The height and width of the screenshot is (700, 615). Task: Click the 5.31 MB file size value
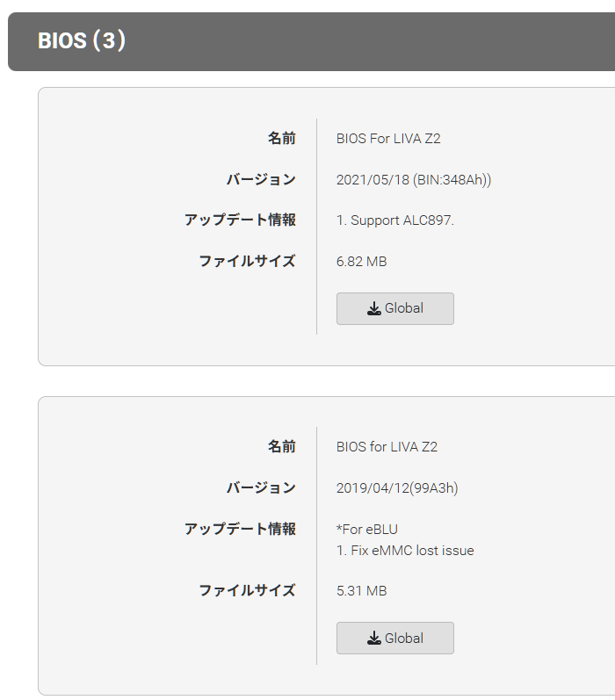pyautogui.click(x=361, y=590)
